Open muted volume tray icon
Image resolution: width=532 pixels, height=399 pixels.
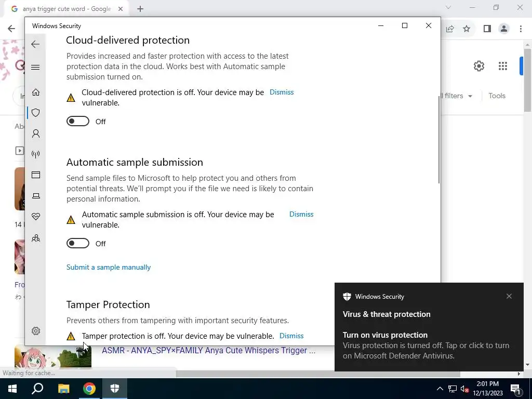pos(465,389)
